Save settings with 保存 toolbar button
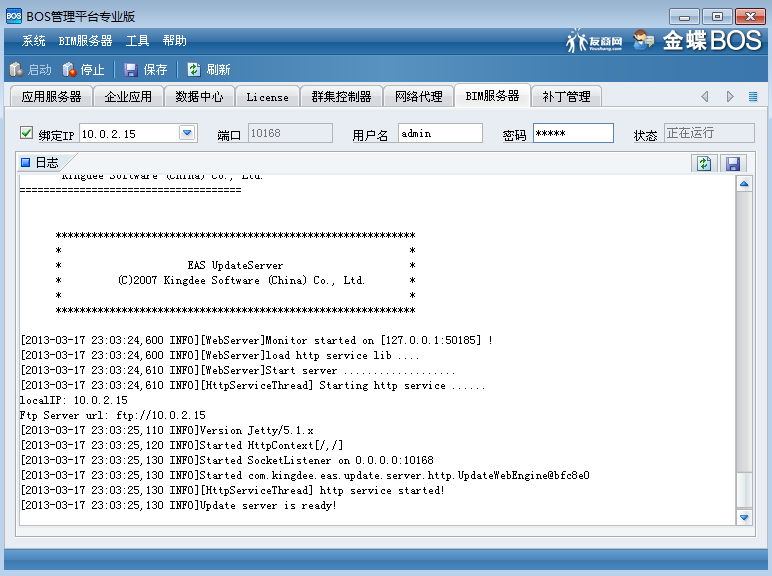772x576 pixels. [146, 70]
